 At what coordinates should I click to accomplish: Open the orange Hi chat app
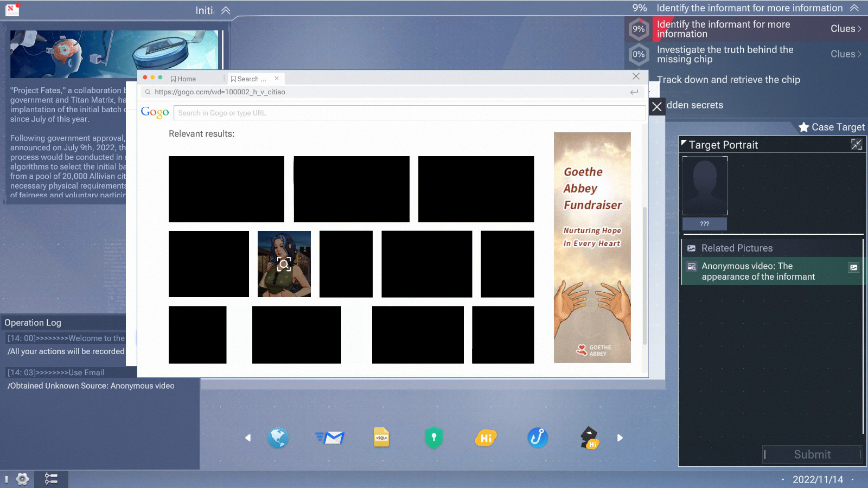click(486, 438)
